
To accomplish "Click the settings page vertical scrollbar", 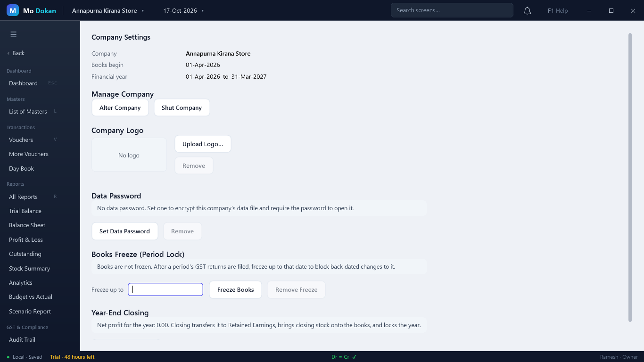I will pyautogui.click(x=630, y=177).
